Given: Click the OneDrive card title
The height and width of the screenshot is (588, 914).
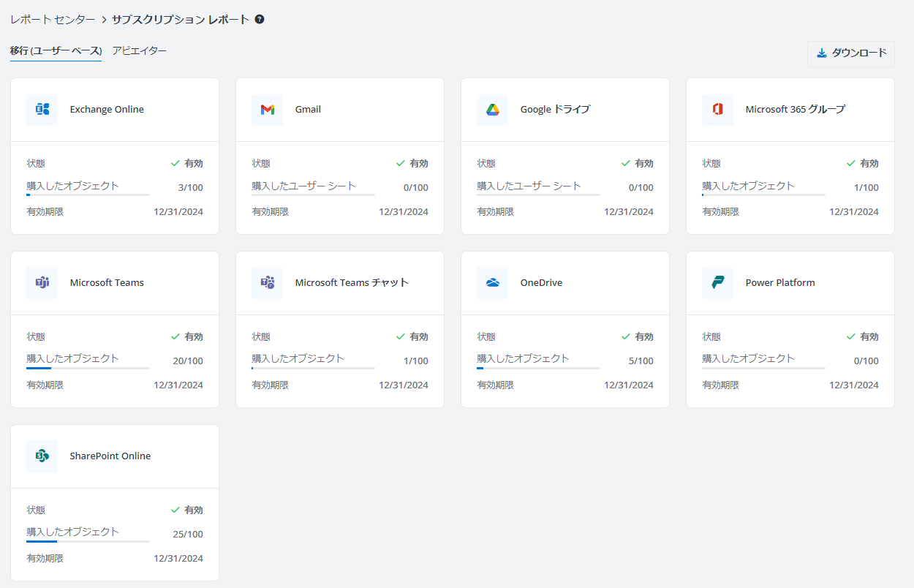Looking at the screenshot, I should pyautogui.click(x=541, y=283).
